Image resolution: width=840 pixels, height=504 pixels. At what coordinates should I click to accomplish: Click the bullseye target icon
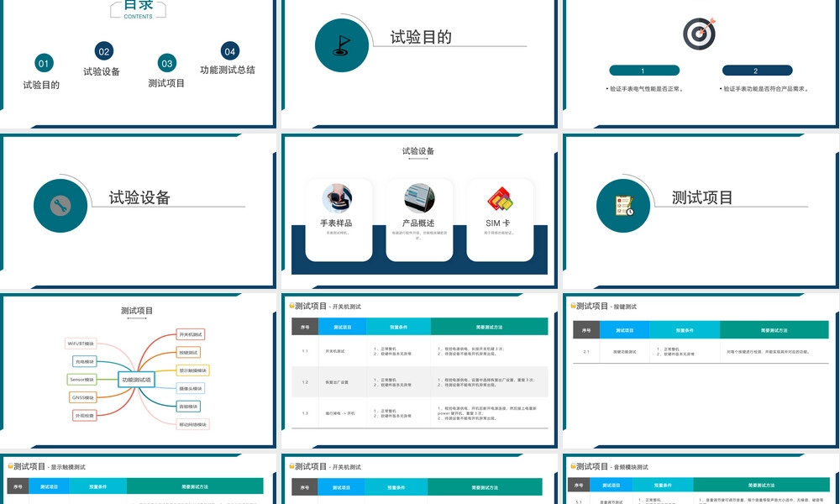[699, 34]
